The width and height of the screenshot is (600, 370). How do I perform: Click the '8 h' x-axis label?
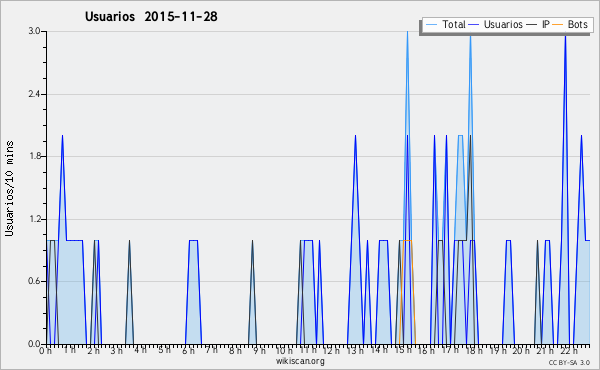(235, 351)
